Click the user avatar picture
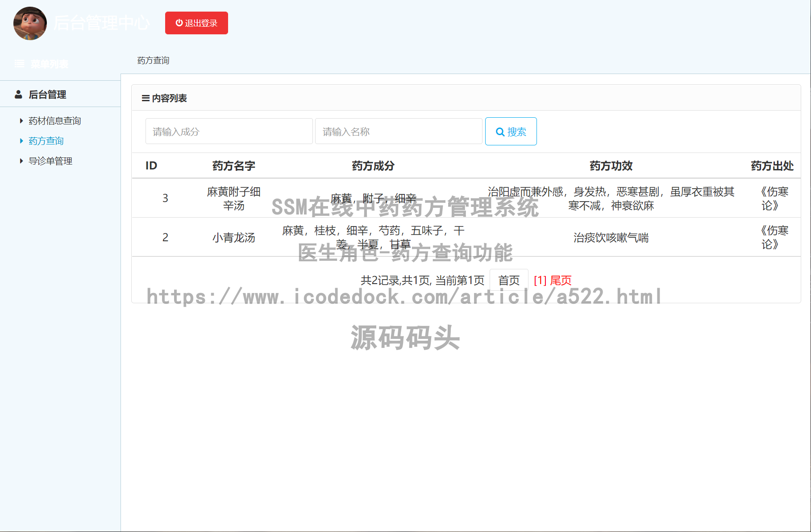The image size is (811, 532). point(29,23)
